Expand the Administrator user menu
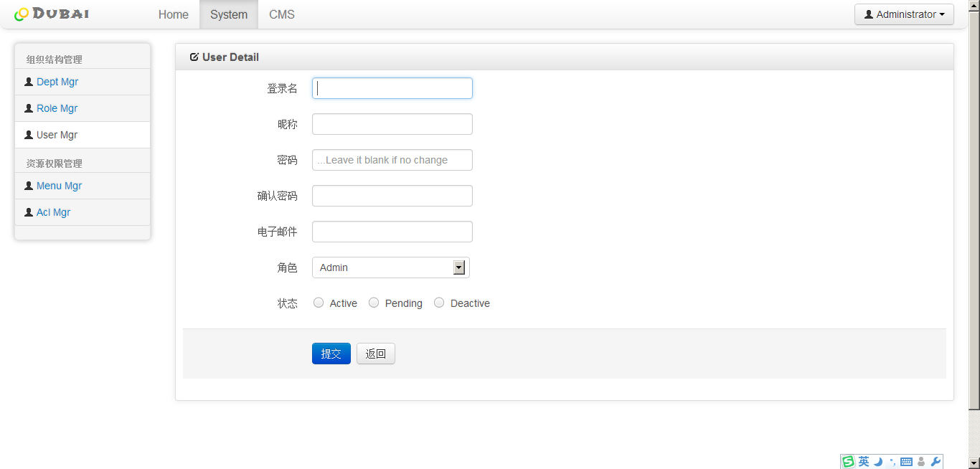The width and height of the screenshot is (980, 469). pyautogui.click(x=904, y=14)
